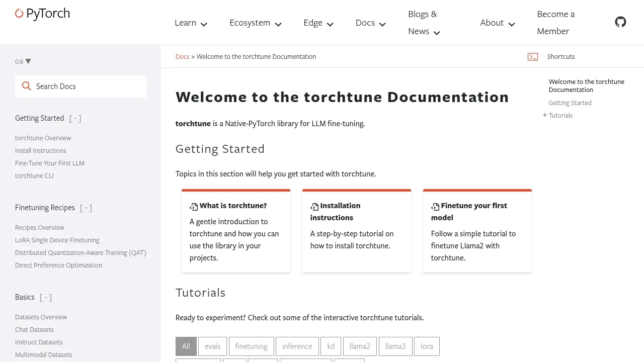Expand the Learn menu

[191, 23]
